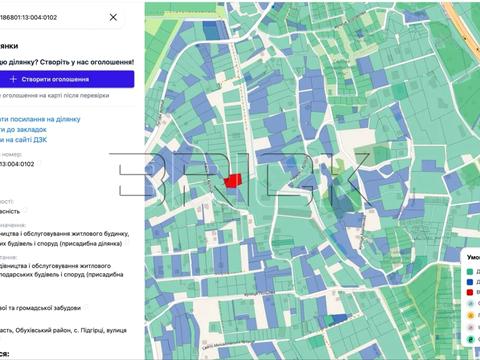Click the note 'оголошення на карті після перевірки'
480x360 pixels.
point(55,96)
